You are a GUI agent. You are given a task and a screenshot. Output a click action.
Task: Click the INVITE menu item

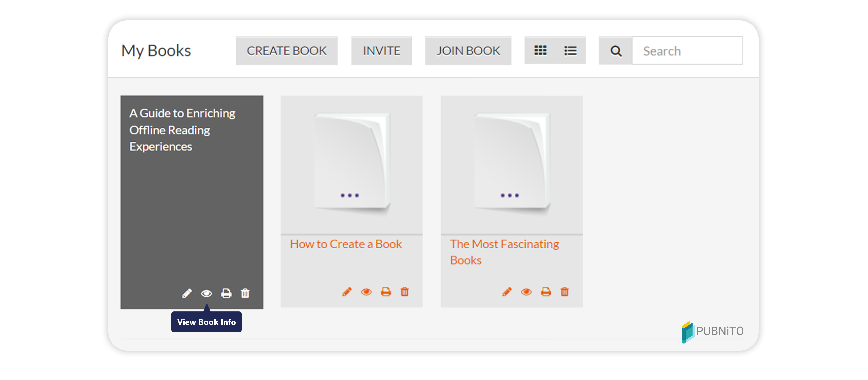click(383, 50)
